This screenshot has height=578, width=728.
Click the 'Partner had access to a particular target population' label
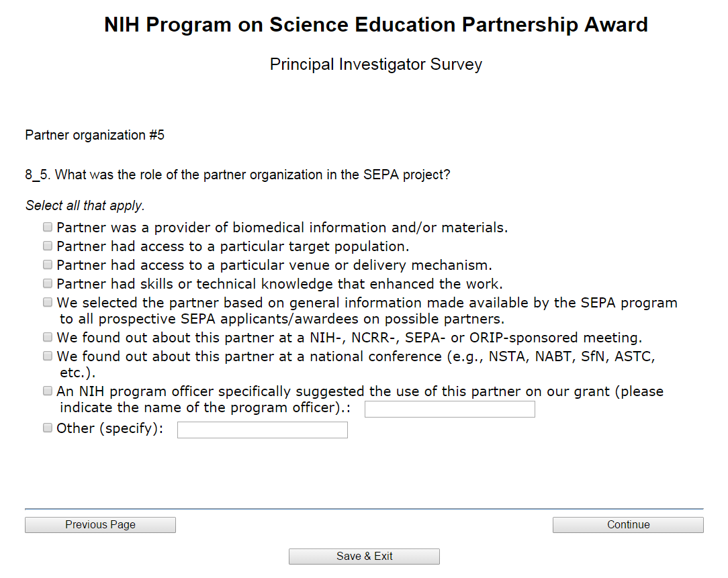click(x=232, y=246)
